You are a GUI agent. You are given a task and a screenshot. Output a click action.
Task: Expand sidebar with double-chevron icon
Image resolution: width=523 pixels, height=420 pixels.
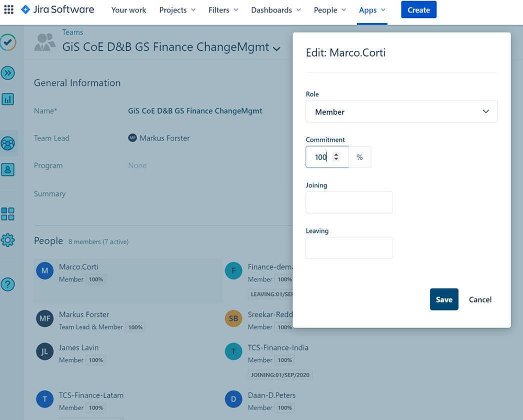(x=8, y=73)
